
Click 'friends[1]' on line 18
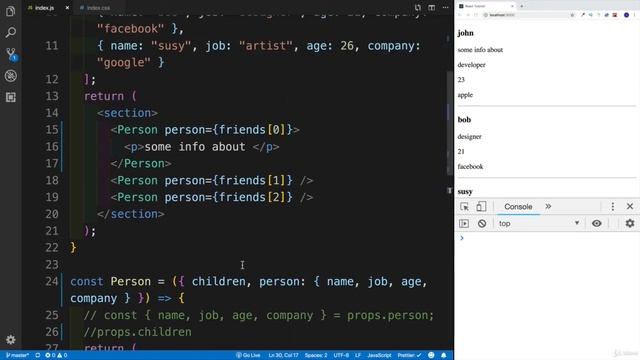[x=252, y=180]
